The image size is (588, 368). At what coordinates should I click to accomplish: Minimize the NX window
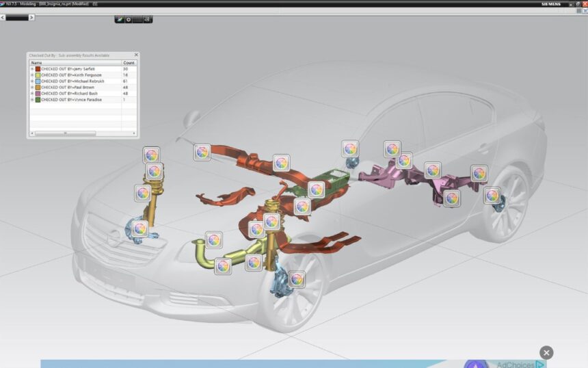[571, 4]
